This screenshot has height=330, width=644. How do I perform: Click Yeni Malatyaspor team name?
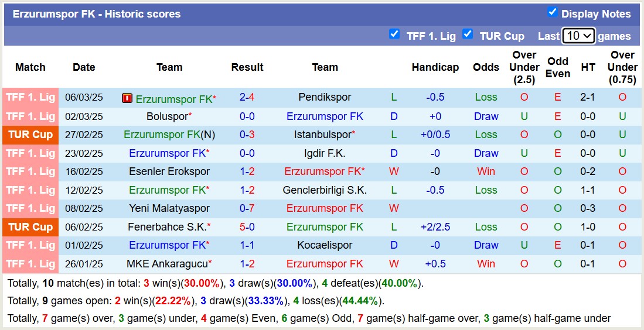[169, 208]
